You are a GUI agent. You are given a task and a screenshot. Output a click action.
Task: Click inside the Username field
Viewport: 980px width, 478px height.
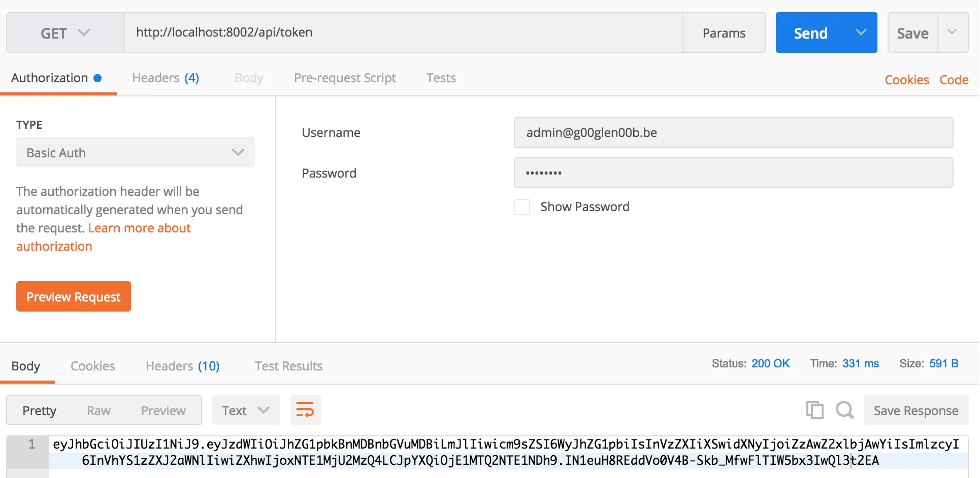pos(733,132)
